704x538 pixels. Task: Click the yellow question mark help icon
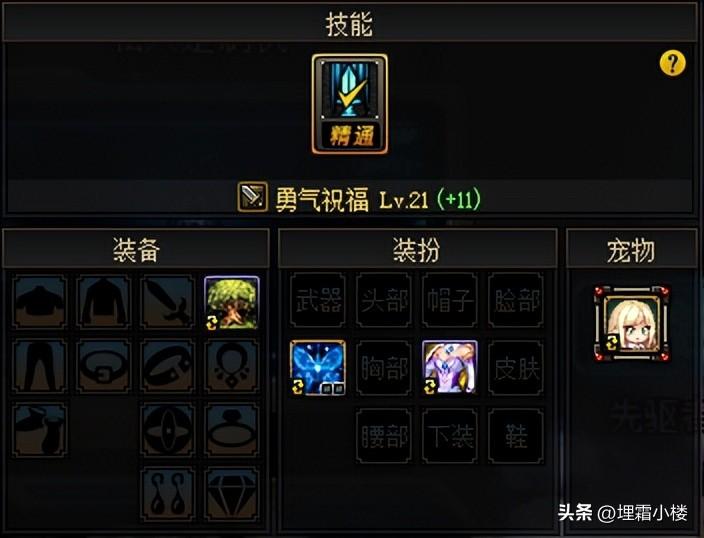(x=672, y=63)
